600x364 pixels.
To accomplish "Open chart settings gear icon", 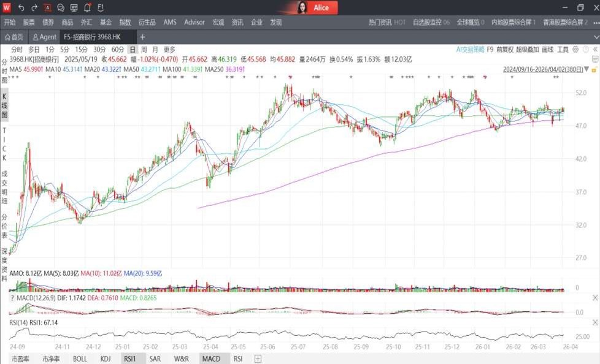I will point(575,49).
